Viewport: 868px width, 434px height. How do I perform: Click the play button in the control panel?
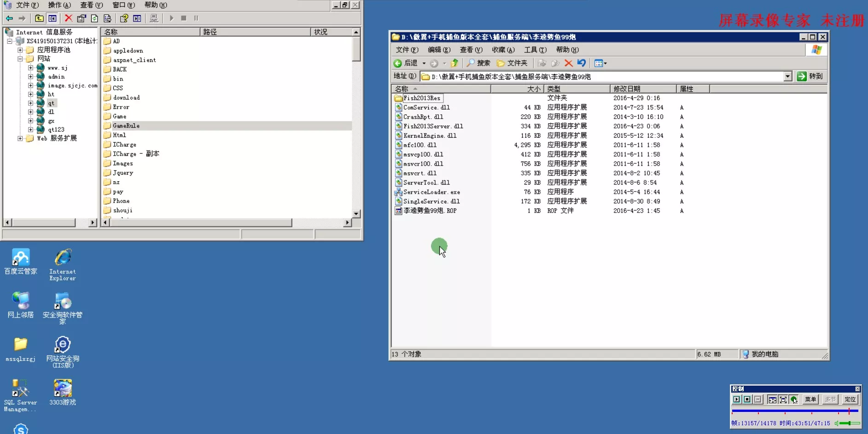[736, 399]
